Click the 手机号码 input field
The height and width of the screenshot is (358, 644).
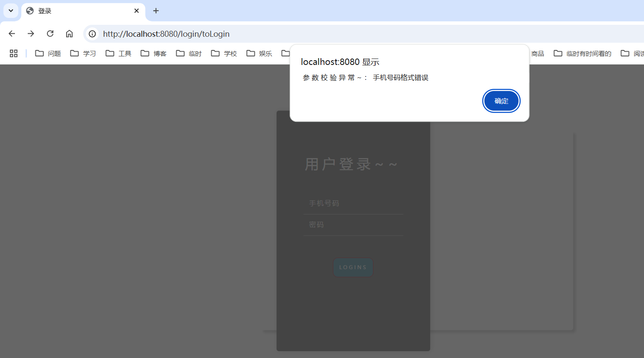point(353,203)
